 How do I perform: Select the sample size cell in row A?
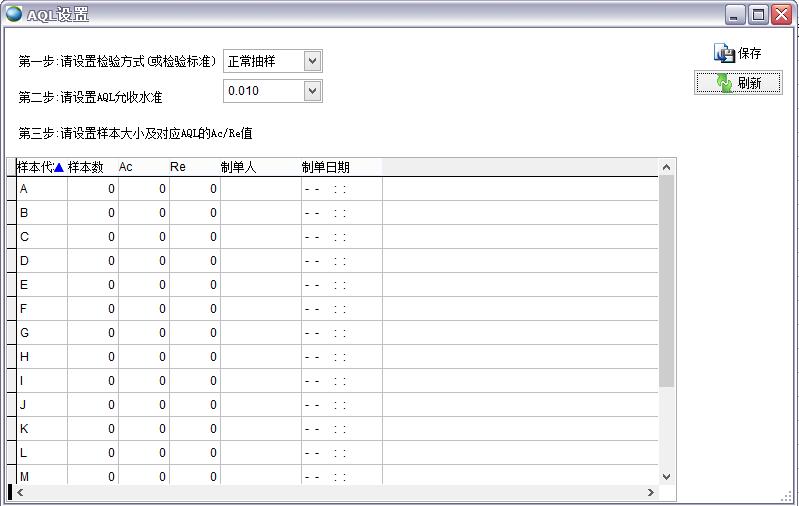pos(92,189)
